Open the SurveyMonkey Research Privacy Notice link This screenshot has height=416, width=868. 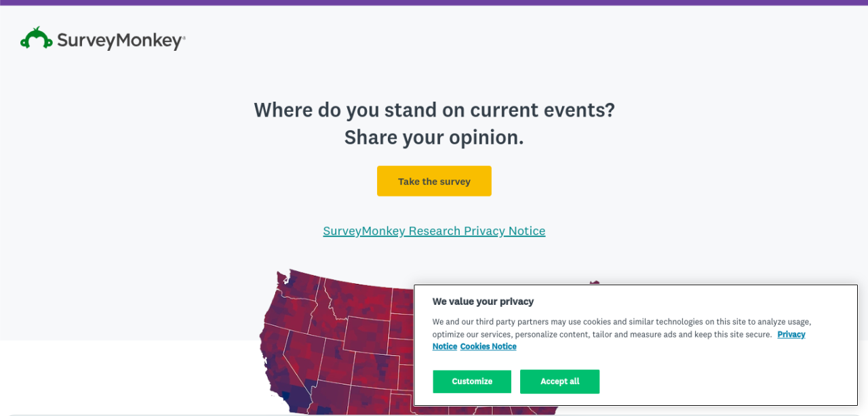434,231
